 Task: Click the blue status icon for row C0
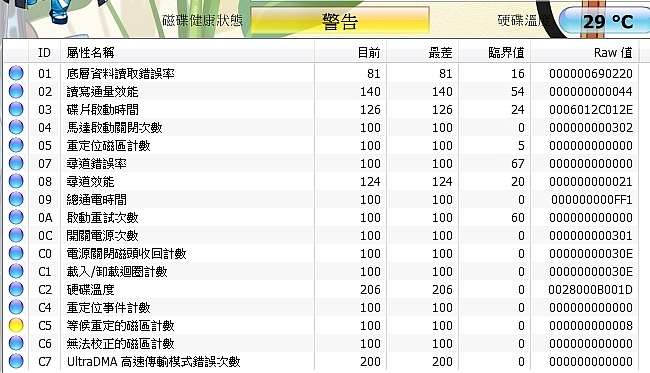tap(16, 254)
